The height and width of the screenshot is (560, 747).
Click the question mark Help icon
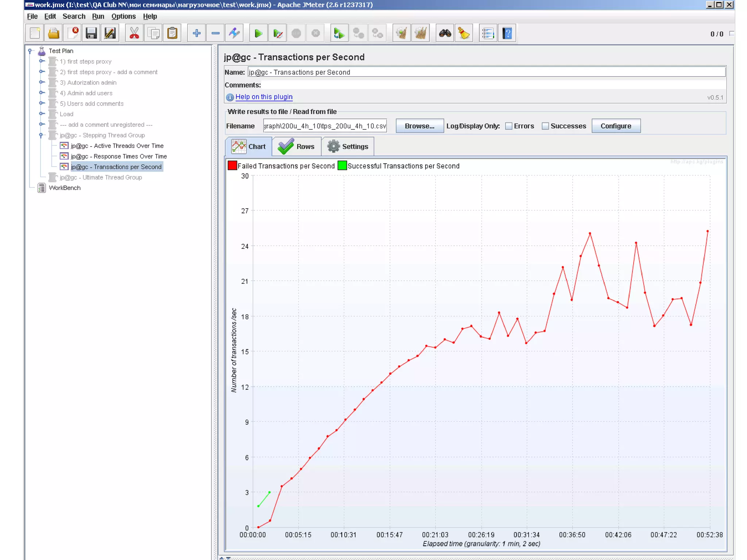click(507, 34)
